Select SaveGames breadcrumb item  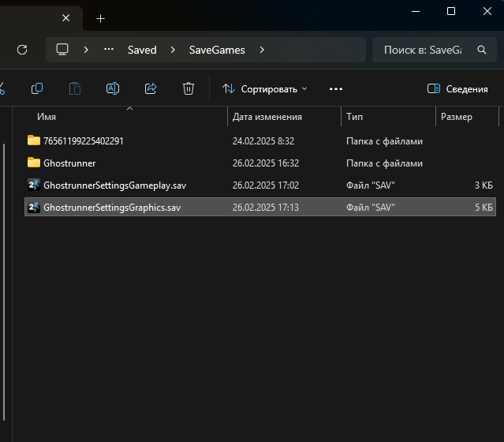point(217,50)
